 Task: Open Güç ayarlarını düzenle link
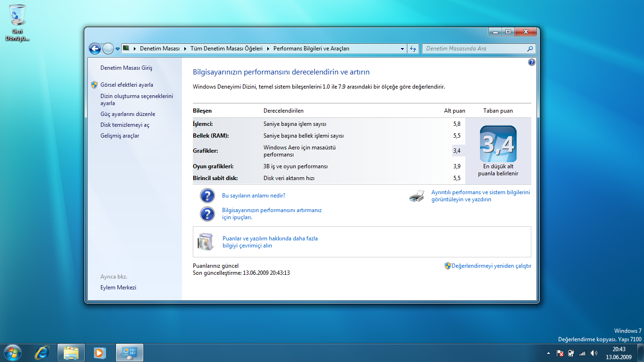[x=128, y=114]
